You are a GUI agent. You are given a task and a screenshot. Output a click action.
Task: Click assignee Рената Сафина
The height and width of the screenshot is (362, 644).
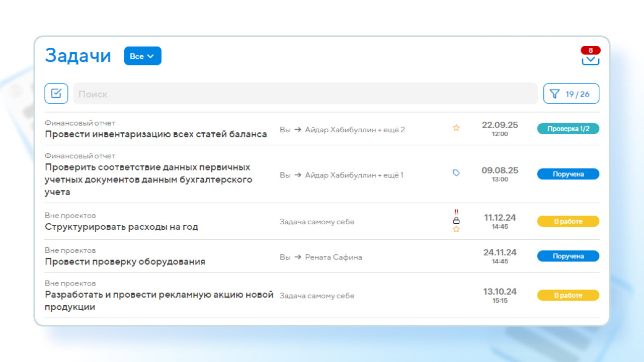click(335, 257)
